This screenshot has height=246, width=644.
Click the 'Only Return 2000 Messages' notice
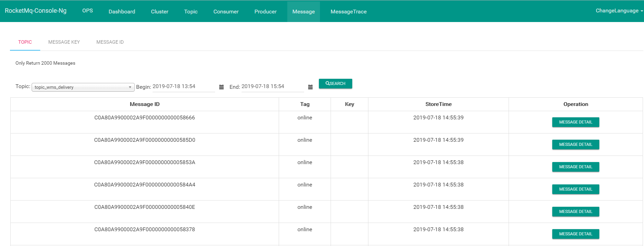(x=45, y=63)
